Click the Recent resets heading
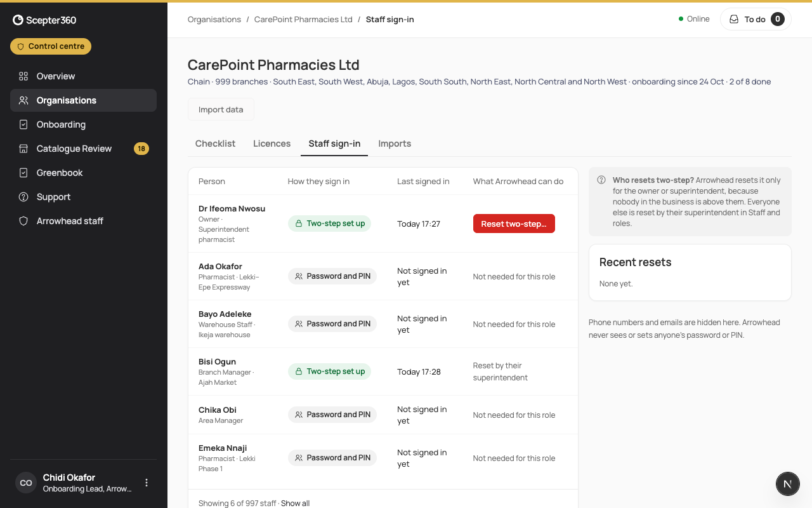This screenshot has height=508, width=812. click(635, 262)
